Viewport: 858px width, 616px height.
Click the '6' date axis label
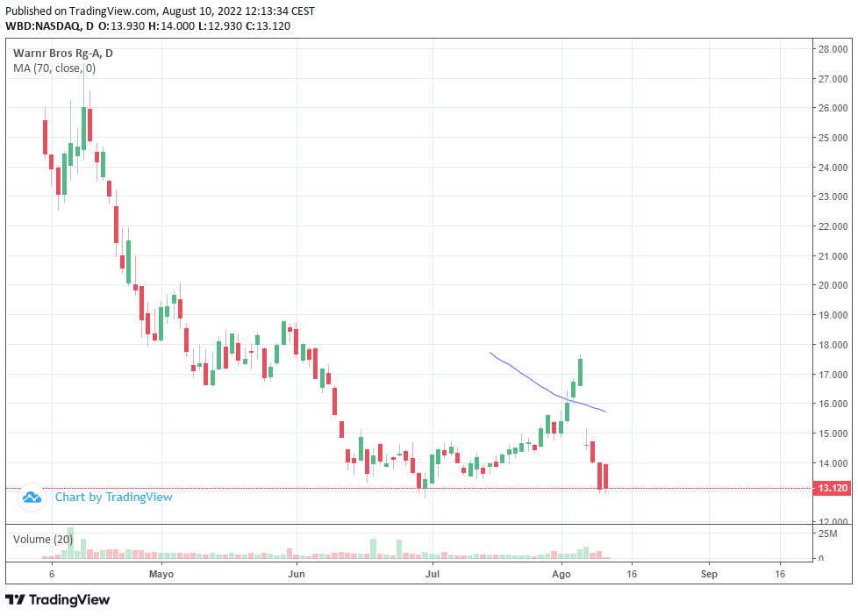[x=52, y=574]
